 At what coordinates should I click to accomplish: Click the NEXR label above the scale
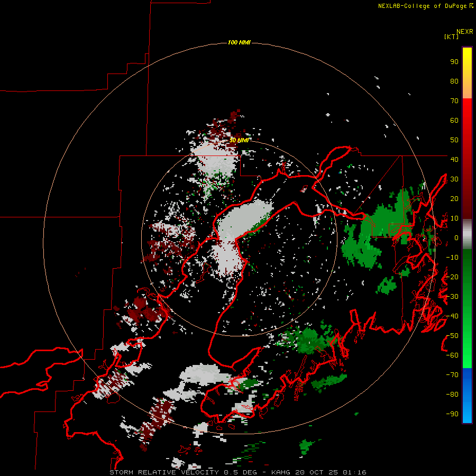[x=465, y=32]
